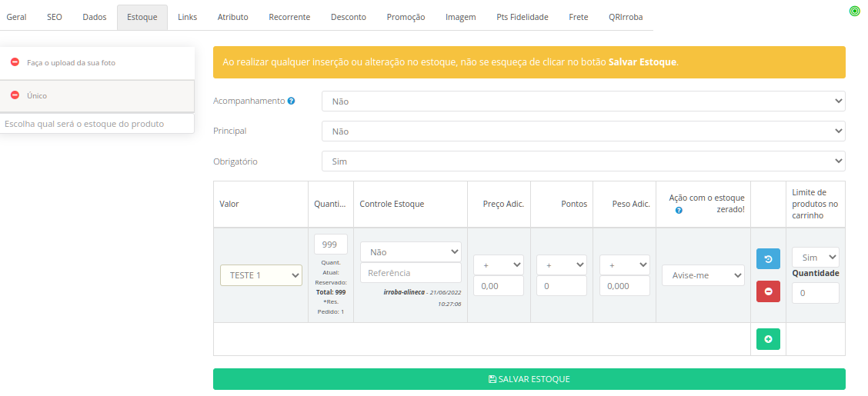Open the TESTE 1 value dropdown

pyautogui.click(x=261, y=275)
